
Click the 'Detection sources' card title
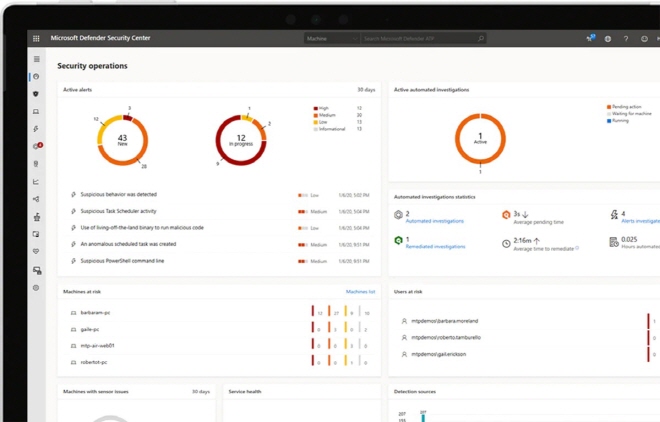pyautogui.click(x=415, y=392)
